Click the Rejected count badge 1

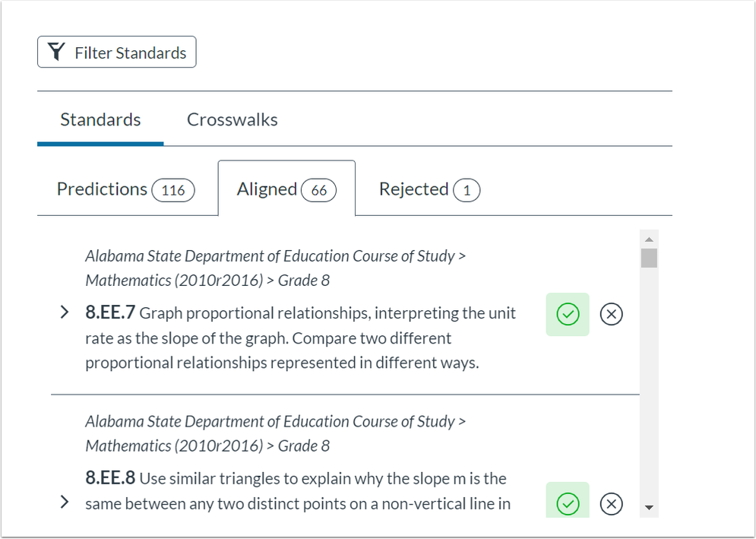(467, 190)
